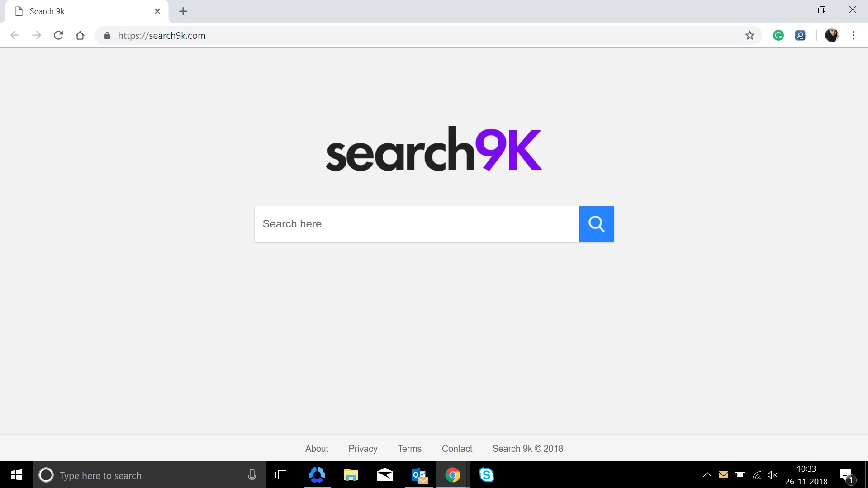
Task: Toggle Task View on the taskbar
Action: click(x=282, y=475)
